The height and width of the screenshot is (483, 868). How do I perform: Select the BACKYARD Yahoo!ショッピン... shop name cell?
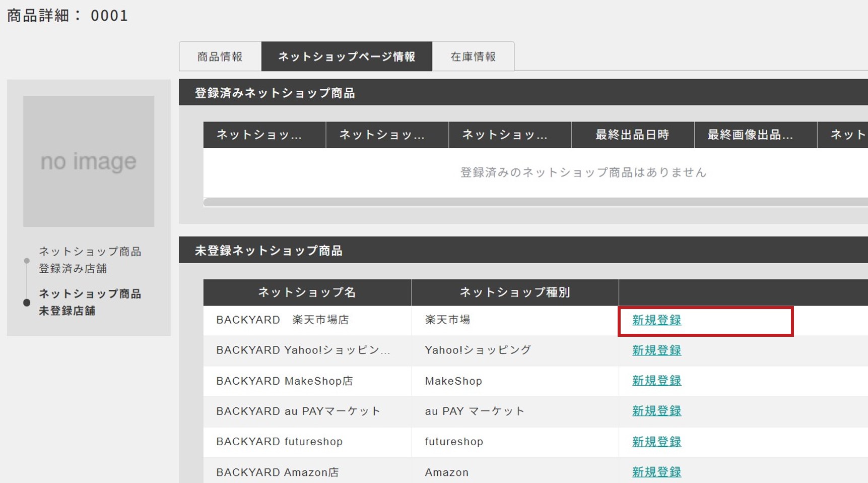point(307,350)
